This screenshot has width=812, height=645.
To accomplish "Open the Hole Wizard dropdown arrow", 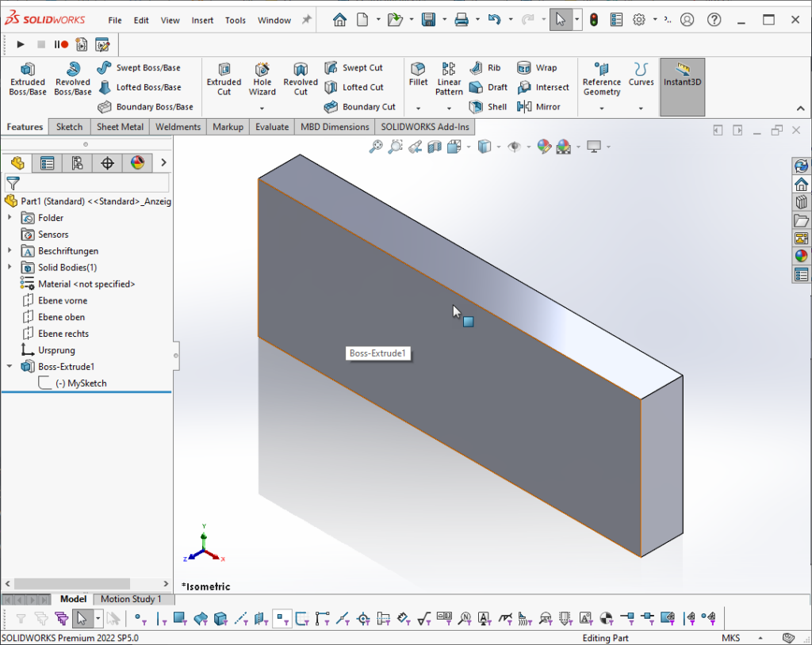I will click(x=262, y=109).
